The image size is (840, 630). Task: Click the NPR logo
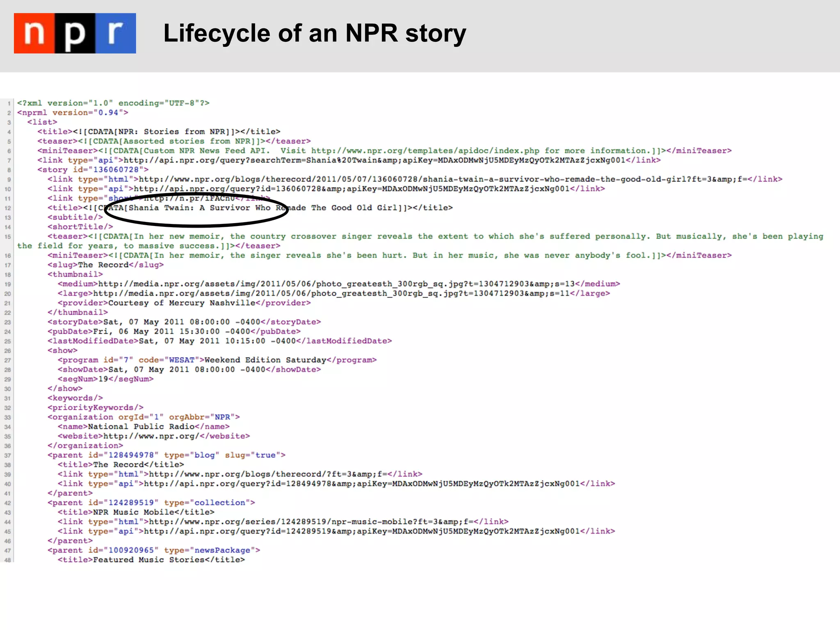[x=75, y=33]
